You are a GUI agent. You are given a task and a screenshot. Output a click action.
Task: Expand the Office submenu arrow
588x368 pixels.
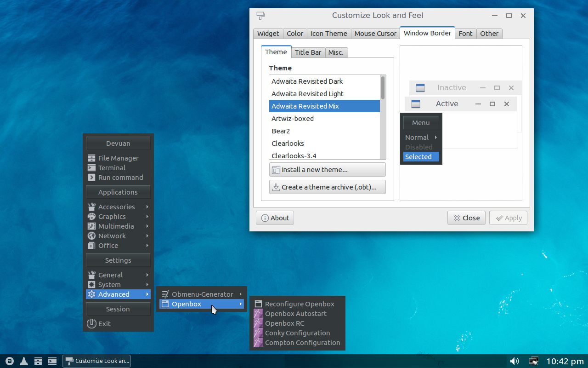point(147,246)
